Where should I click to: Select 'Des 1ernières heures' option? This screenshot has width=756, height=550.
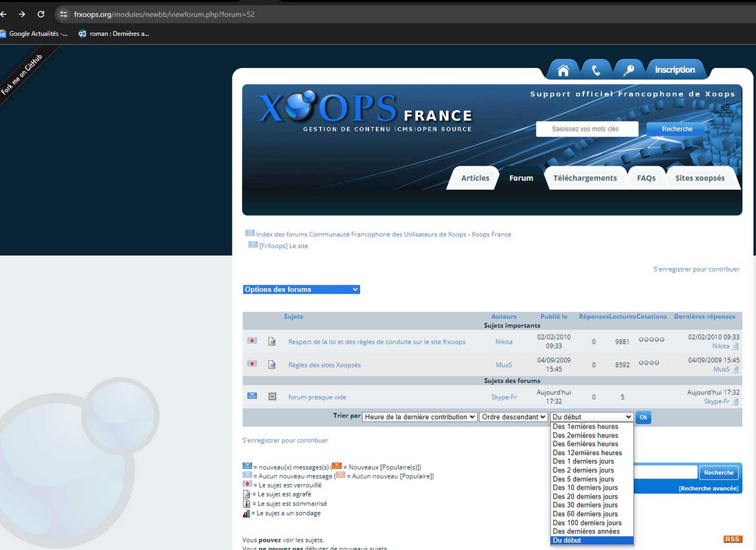(592, 426)
